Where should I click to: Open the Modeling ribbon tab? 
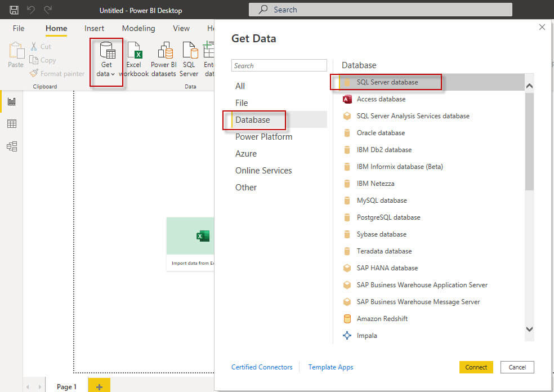click(138, 28)
